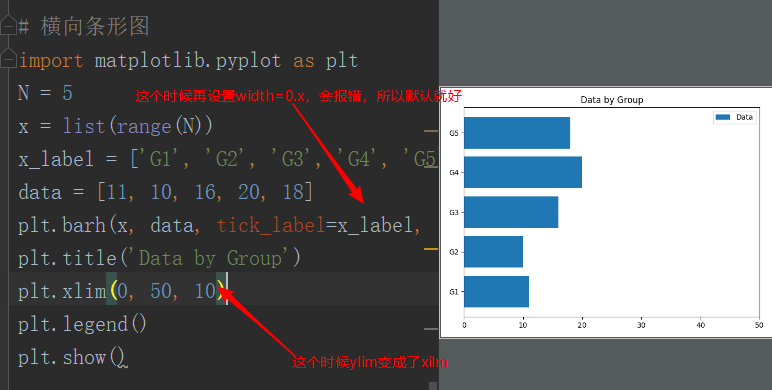Click the 'G3' y-axis tick label
Screen dimensions: 772x390
click(x=453, y=212)
